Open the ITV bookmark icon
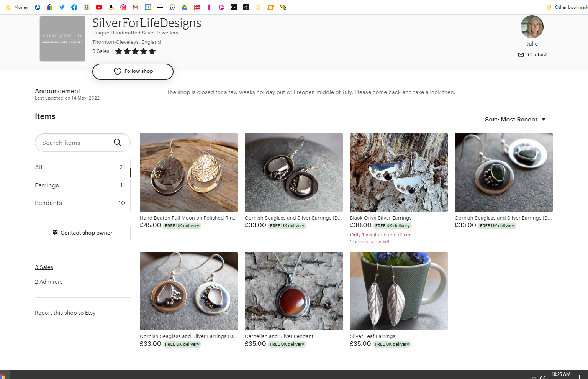This screenshot has width=588, height=379. pos(234,7)
